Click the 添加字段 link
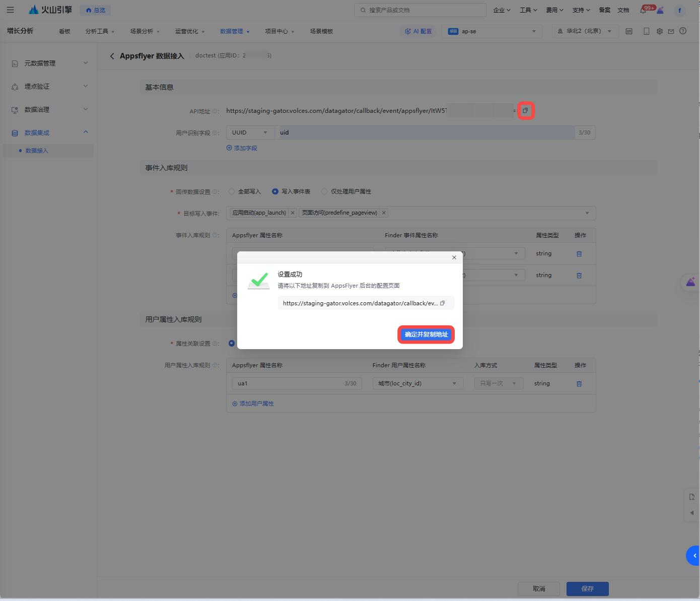This screenshot has width=700, height=601. point(242,148)
